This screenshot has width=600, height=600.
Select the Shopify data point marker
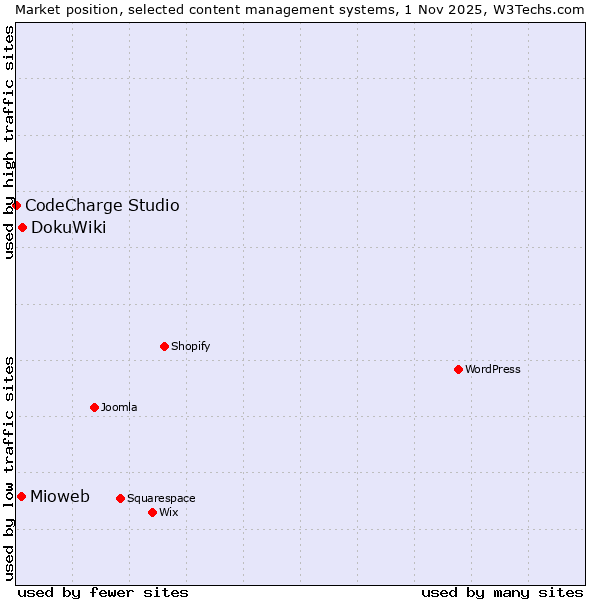point(164,346)
